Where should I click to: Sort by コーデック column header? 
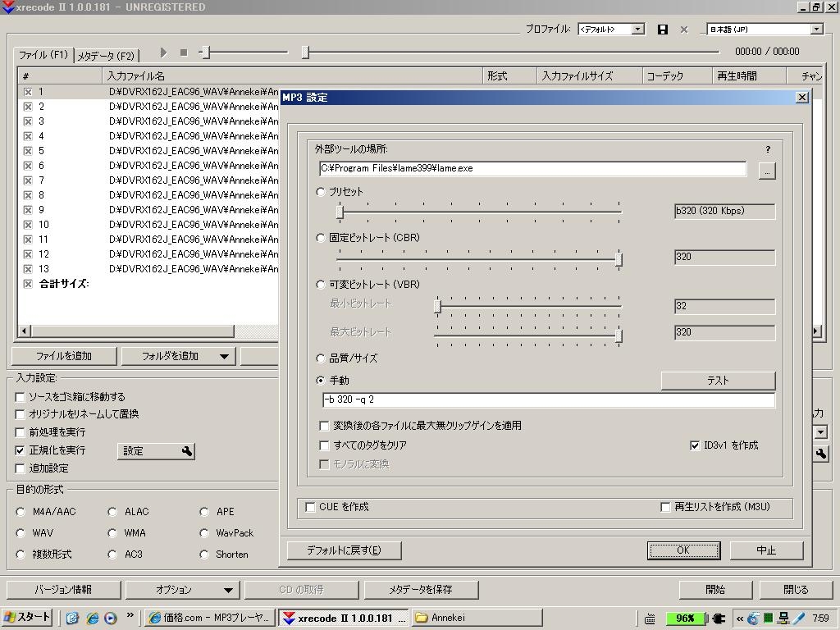(x=677, y=76)
